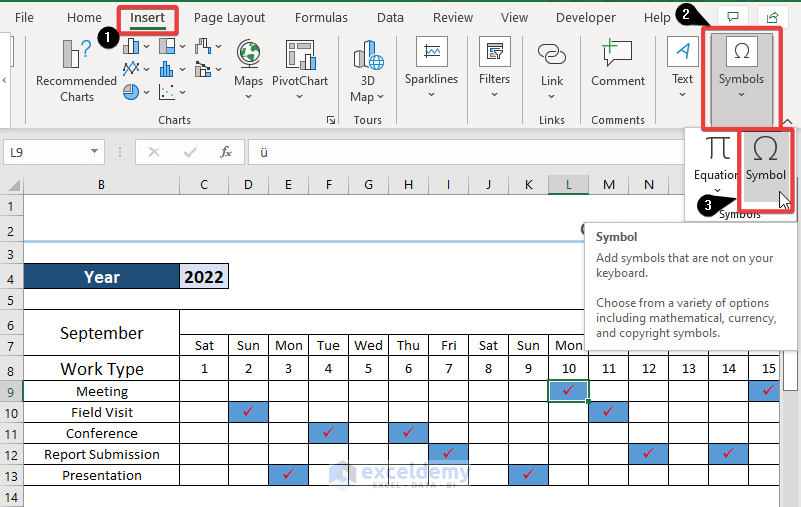Insert a Waterfall or Stock chart
Image resolution: width=801 pixels, height=507 pixels.
tap(203, 47)
